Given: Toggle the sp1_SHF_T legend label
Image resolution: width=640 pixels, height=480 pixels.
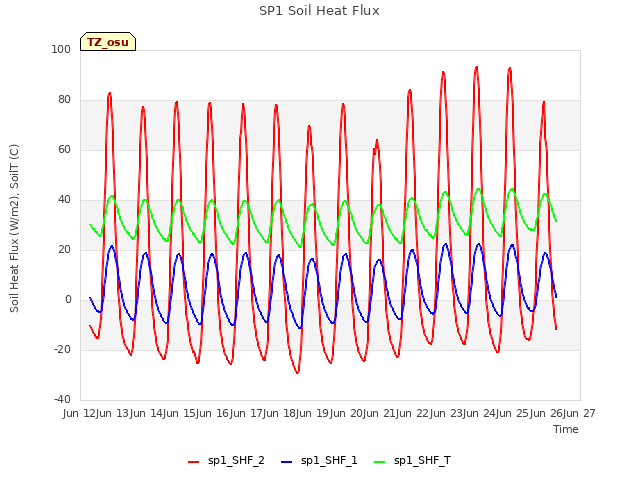Looking at the screenshot, I should point(422,461).
